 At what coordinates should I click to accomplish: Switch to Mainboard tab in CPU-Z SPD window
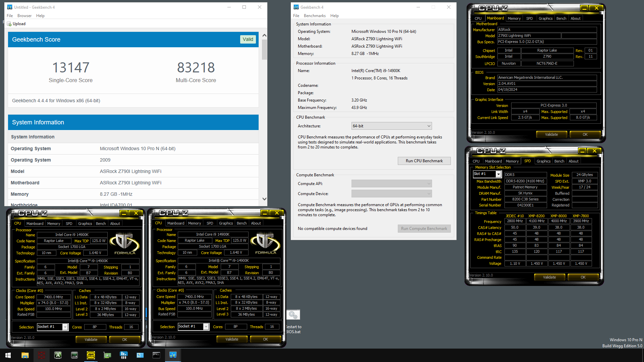tap(493, 161)
